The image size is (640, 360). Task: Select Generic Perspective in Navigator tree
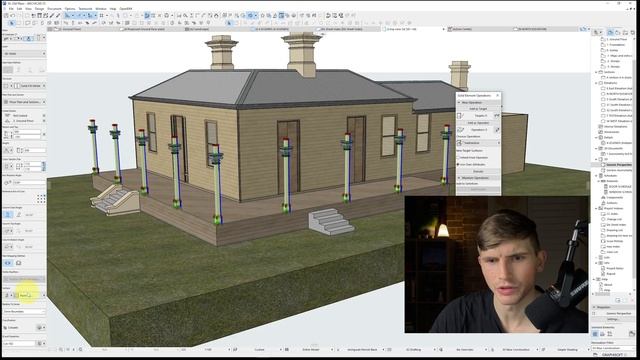pos(619,165)
